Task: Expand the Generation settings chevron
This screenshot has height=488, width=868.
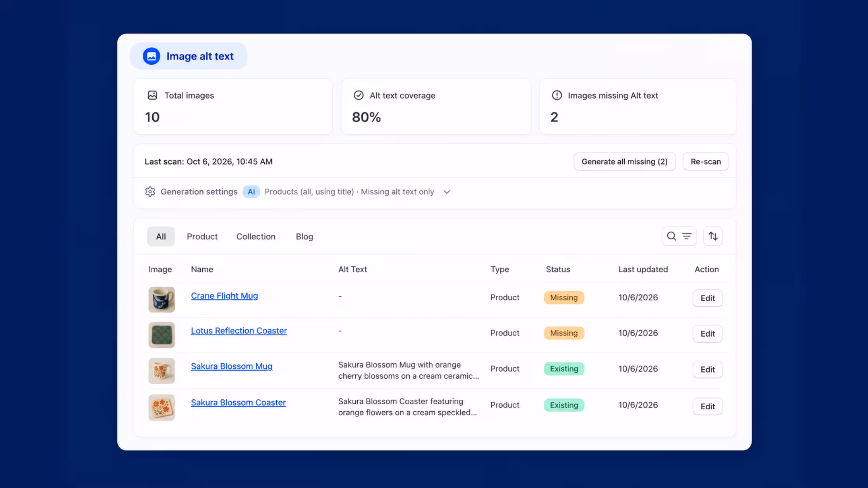Action: pyautogui.click(x=447, y=192)
